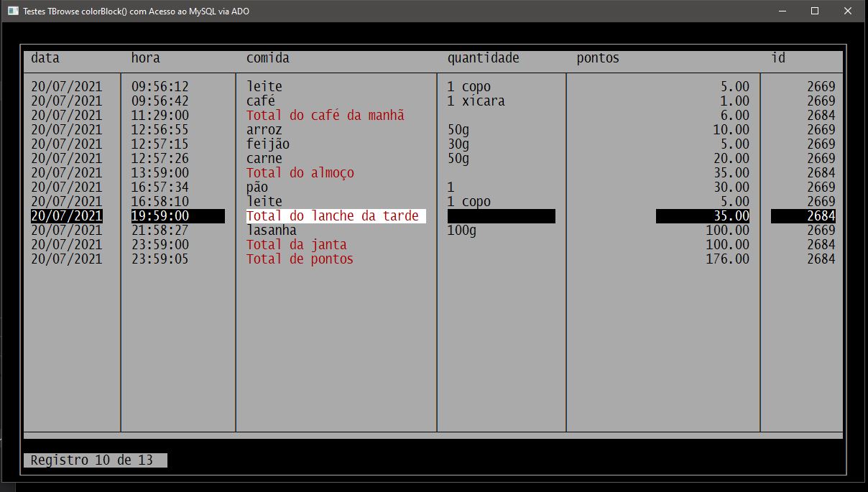Click the "id" column header
868x492 pixels.
click(x=778, y=58)
